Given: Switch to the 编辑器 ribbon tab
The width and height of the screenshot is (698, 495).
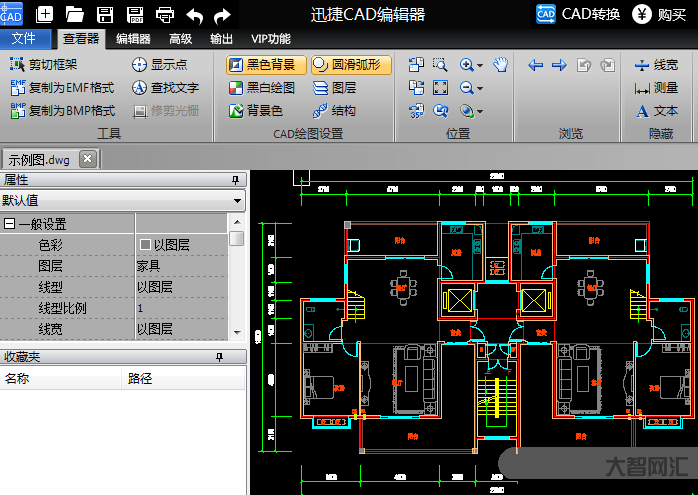Looking at the screenshot, I should [x=133, y=39].
